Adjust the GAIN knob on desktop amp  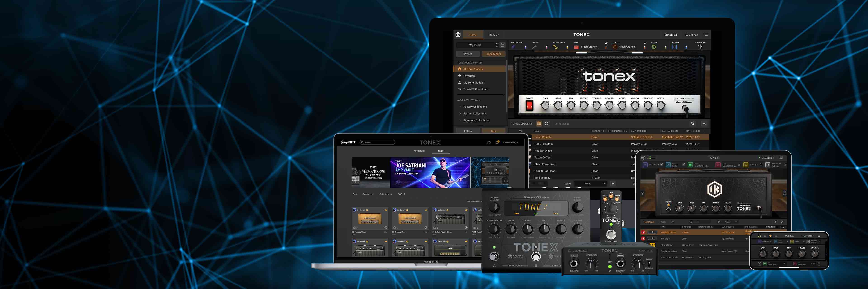tap(545, 105)
